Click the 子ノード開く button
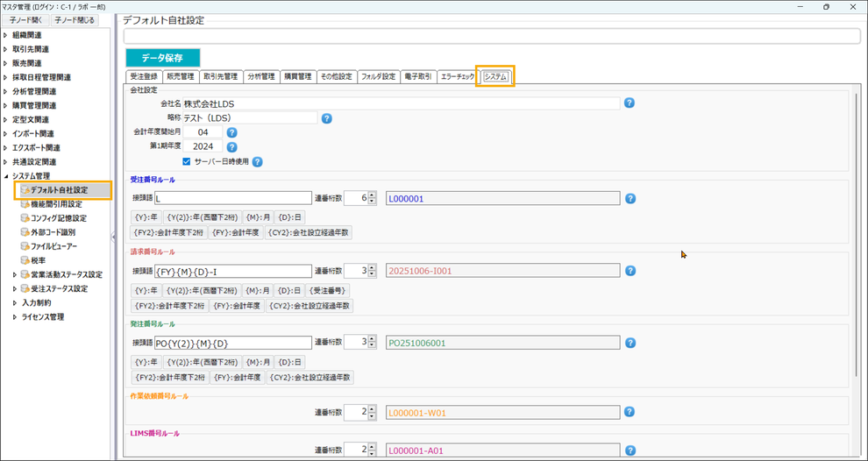This screenshot has height=461, width=868. tap(25, 20)
